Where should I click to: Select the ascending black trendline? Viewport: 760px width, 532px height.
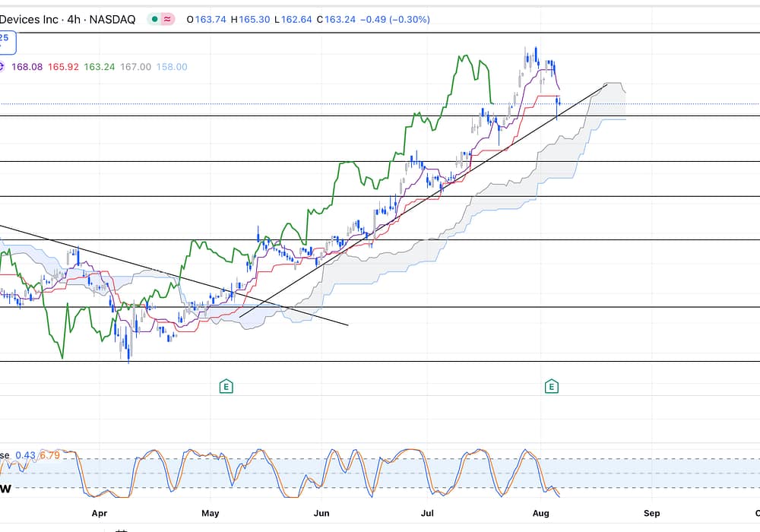tap(426, 199)
